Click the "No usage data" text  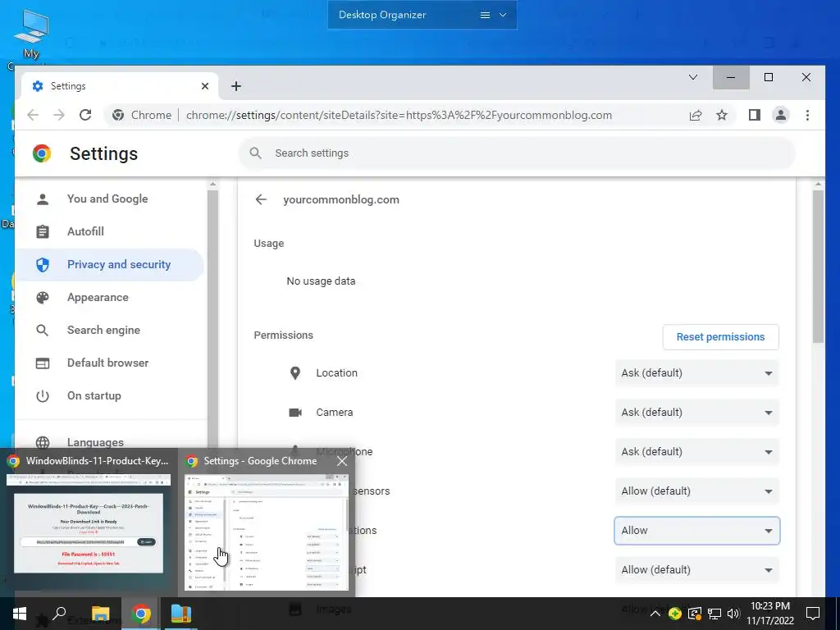(321, 281)
